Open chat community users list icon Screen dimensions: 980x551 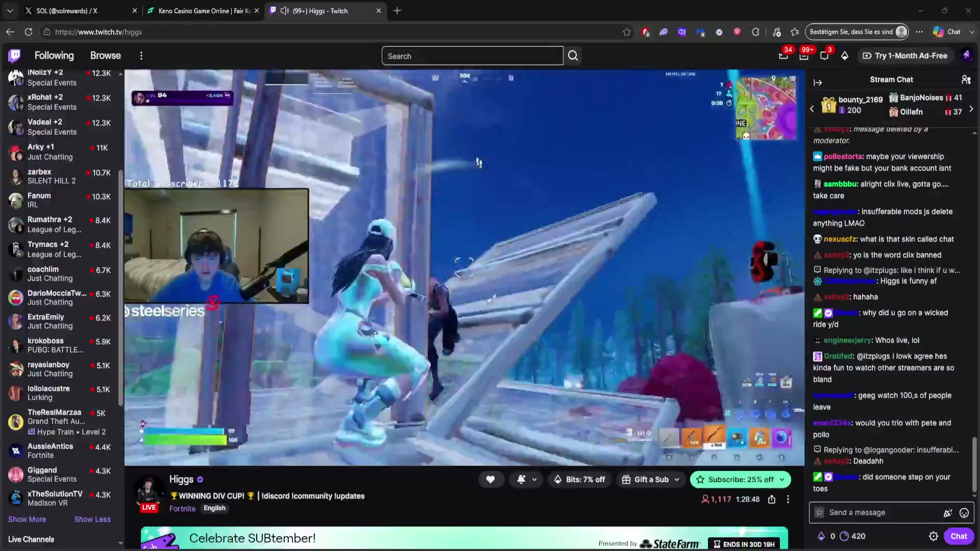click(966, 80)
